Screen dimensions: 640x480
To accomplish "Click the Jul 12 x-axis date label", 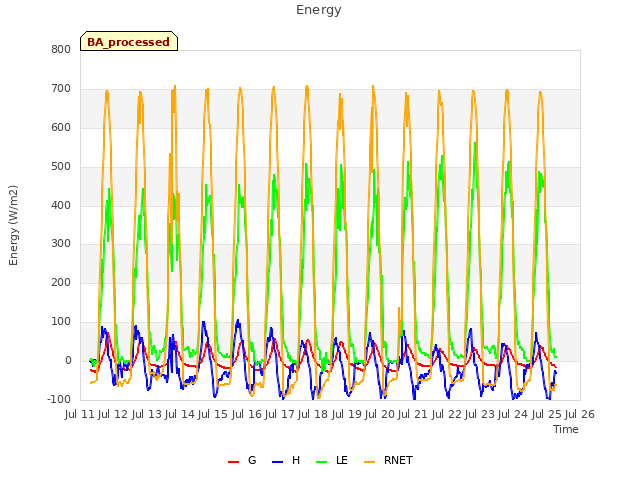I will pos(113,414).
